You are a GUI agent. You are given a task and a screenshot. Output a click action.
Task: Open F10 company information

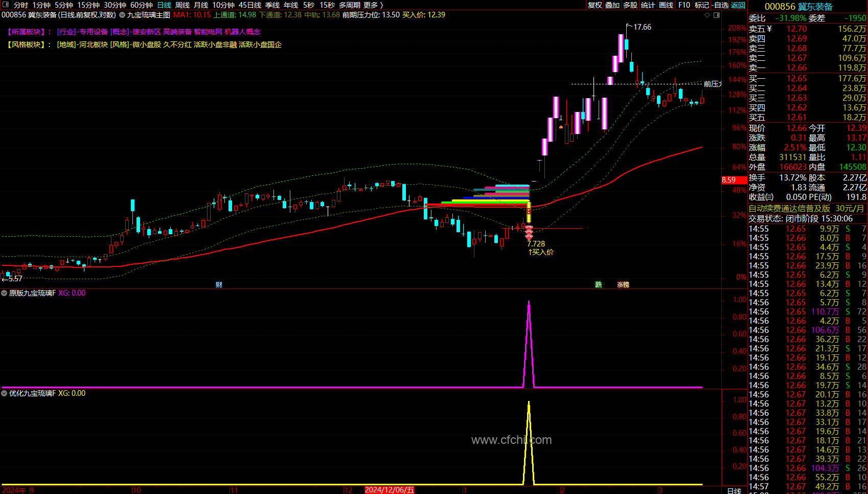click(x=684, y=5)
